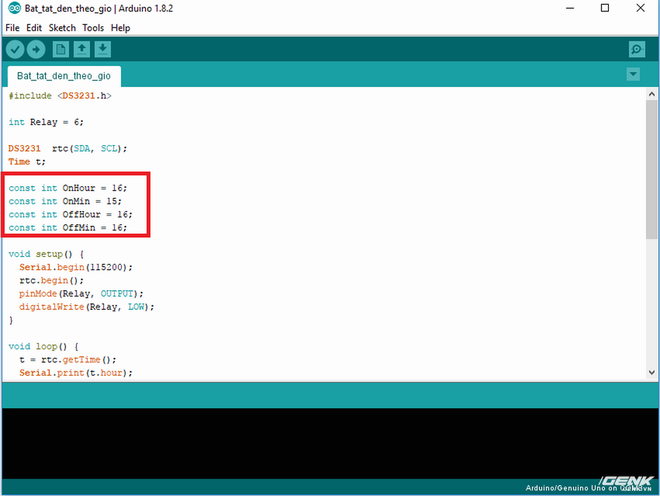Image resolution: width=660 pixels, height=496 pixels.
Task: Open the Help menu
Action: pyautogui.click(x=120, y=28)
